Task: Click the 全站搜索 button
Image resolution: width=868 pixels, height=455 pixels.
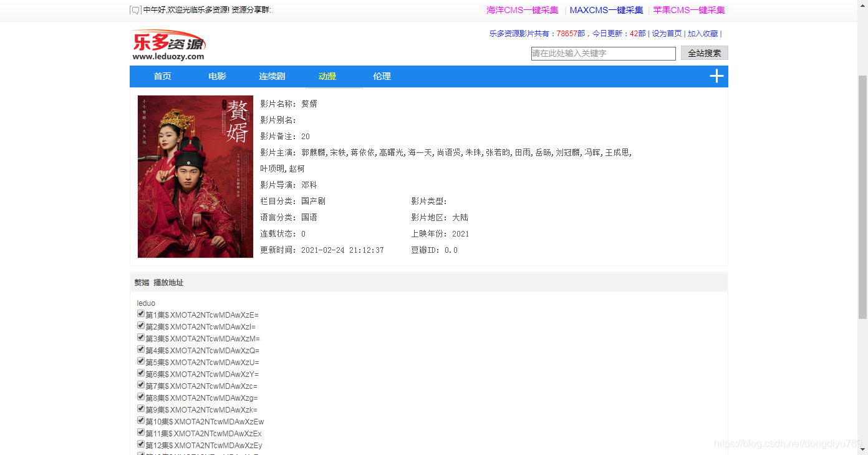Action: click(x=705, y=53)
